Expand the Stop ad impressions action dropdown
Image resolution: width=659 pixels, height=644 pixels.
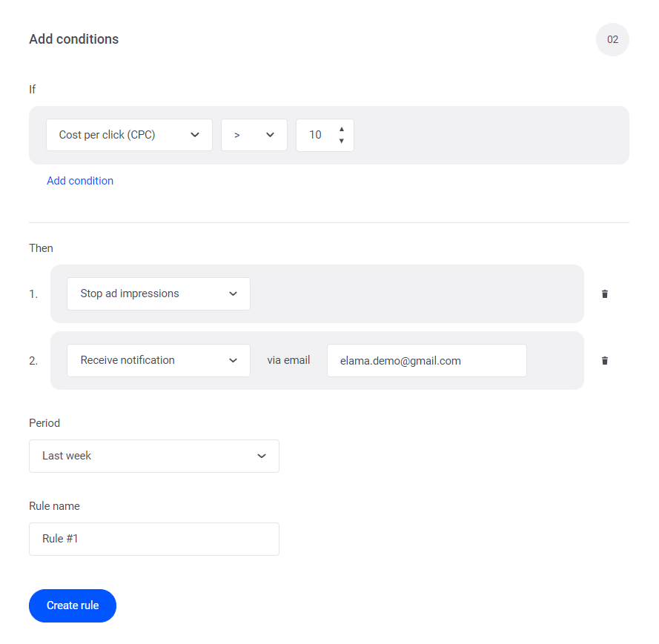[x=159, y=293]
